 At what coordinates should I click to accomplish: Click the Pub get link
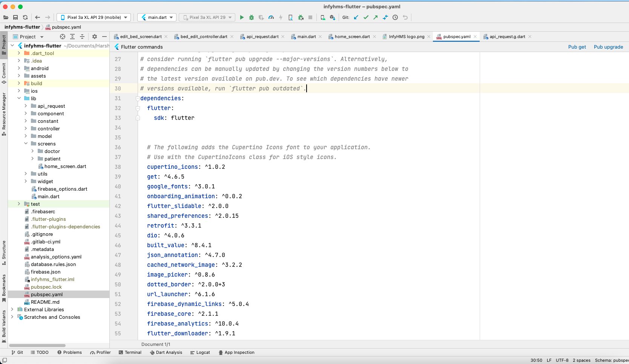point(577,47)
